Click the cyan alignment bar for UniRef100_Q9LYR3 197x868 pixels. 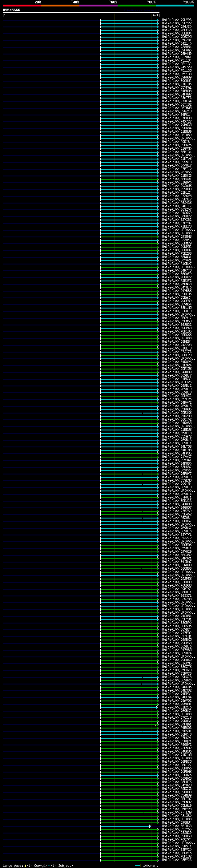pyautogui.click(x=129, y=20)
